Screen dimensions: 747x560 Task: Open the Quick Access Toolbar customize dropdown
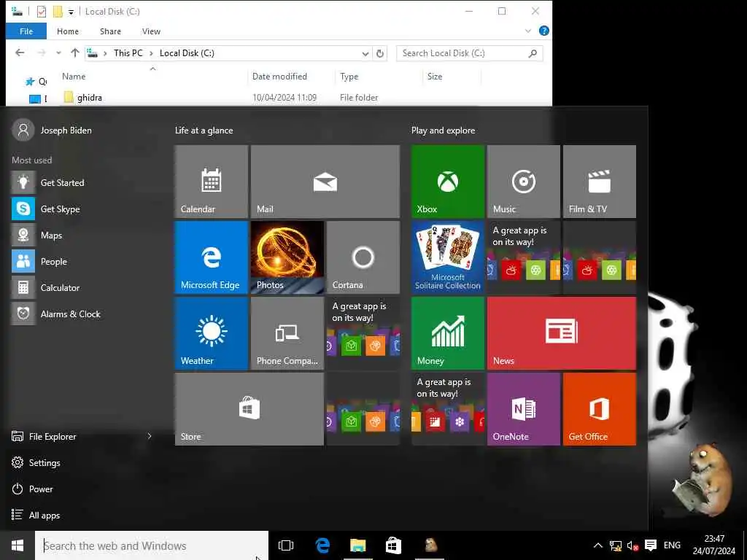point(71,12)
